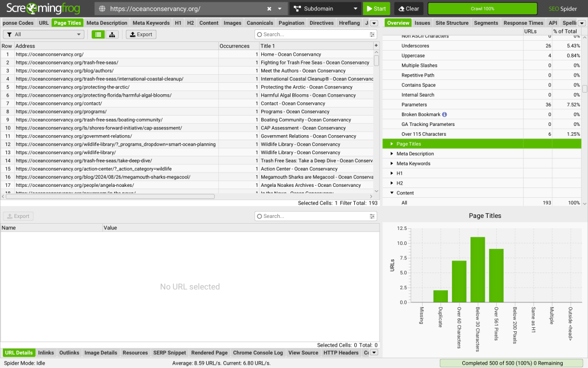588x368 pixels.
Task: Switch to tree view using the hierarchy icon
Action: pos(111,34)
